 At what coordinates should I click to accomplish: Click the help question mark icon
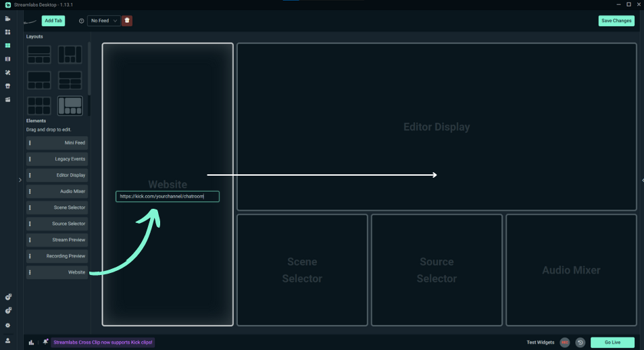(81, 21)
